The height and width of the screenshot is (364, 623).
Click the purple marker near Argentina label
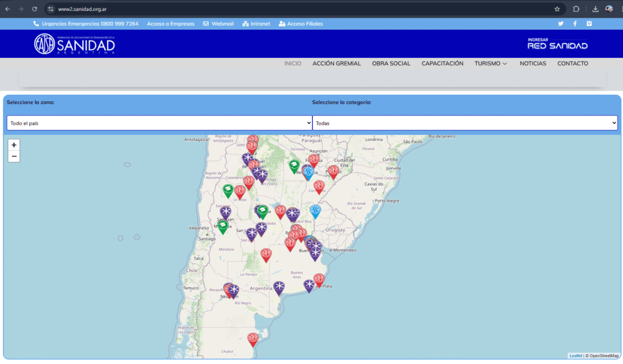[279, 288]
